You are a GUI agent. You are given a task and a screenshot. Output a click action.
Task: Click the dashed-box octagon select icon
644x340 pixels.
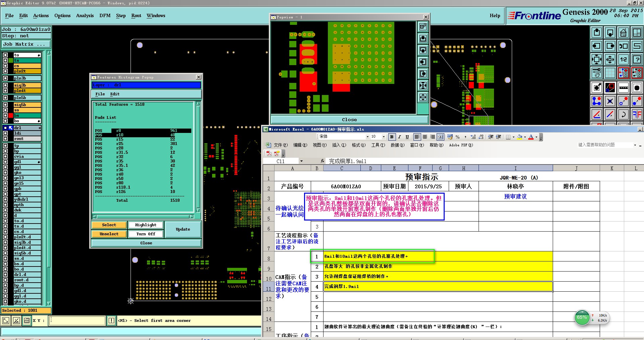[637, 88]
